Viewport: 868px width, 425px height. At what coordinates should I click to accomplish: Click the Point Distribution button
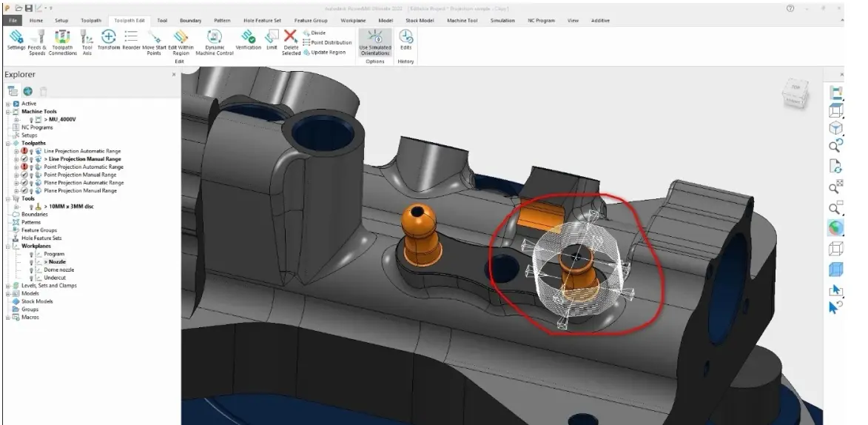327,43
